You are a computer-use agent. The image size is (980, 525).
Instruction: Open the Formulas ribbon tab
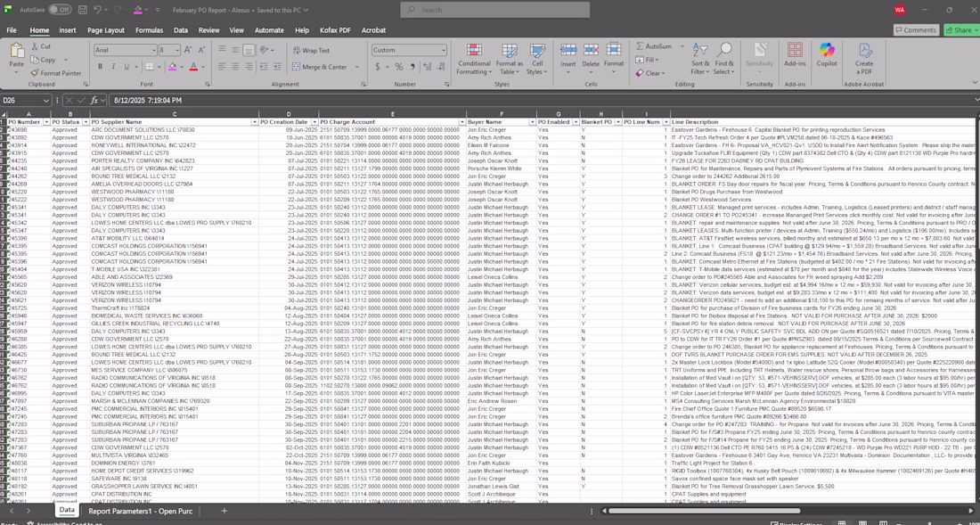coord(150,30)
